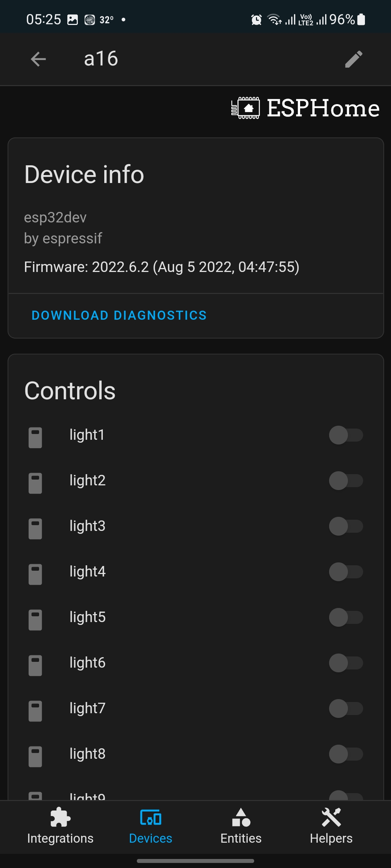Image resolution: width=391 pixels, height=868 pixels.
Task: Open the alarm icon in status bar
Action: (256, 20)
